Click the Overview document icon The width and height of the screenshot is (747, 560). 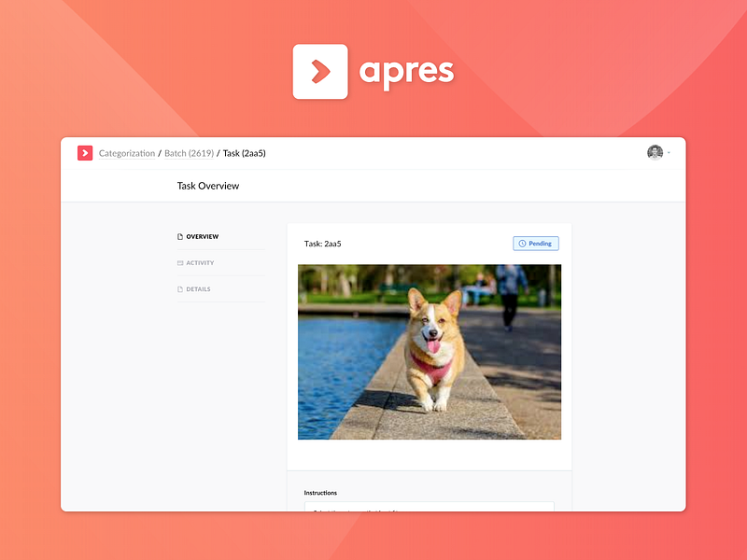180,237
